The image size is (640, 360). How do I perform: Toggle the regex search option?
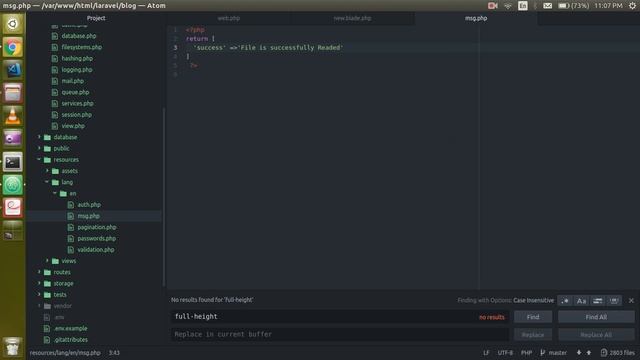pyautogui.click(x=565, y=301)
